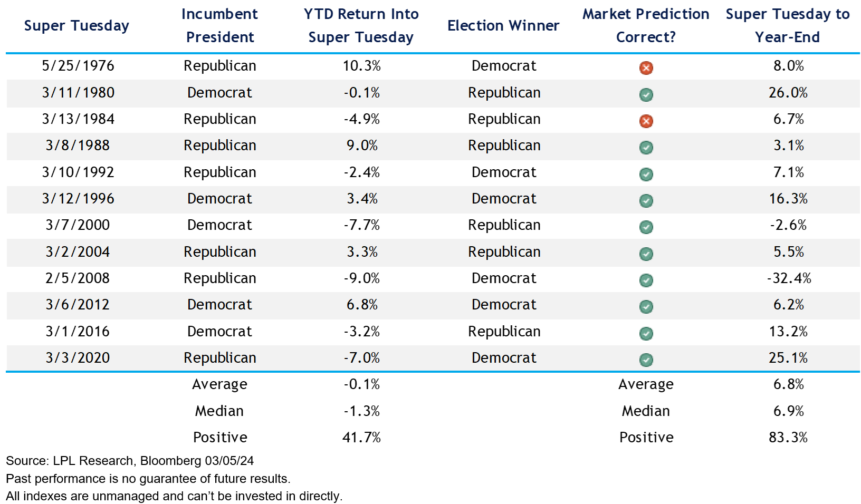Viewport: 861px width, 504px height.
Task: Click the Election Winner column header
Action: coord(503,25)
